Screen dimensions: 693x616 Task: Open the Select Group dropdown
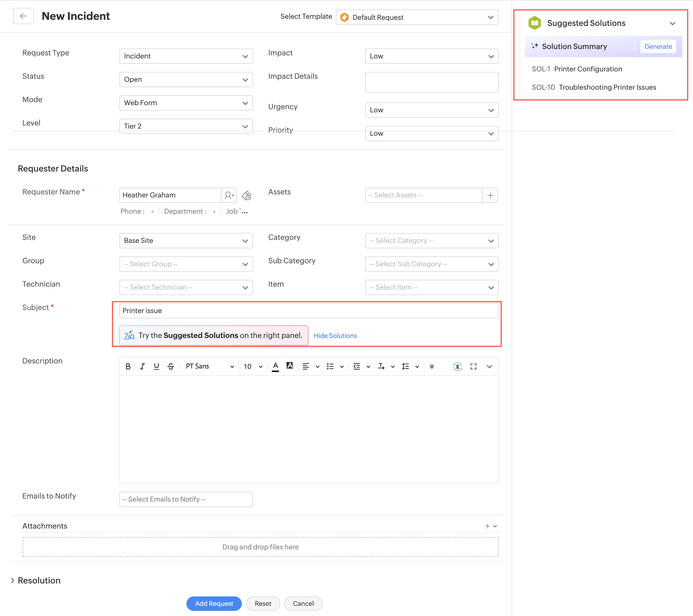point(186,264)
